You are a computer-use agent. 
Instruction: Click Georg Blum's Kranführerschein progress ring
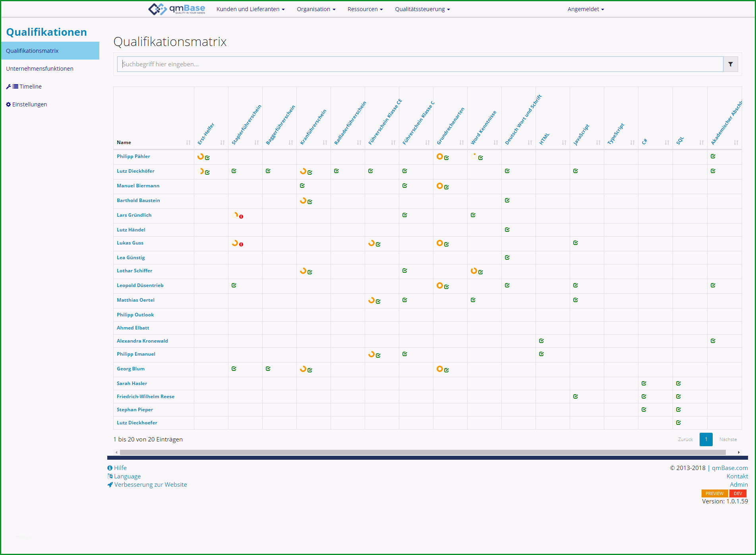click(303, 369)
